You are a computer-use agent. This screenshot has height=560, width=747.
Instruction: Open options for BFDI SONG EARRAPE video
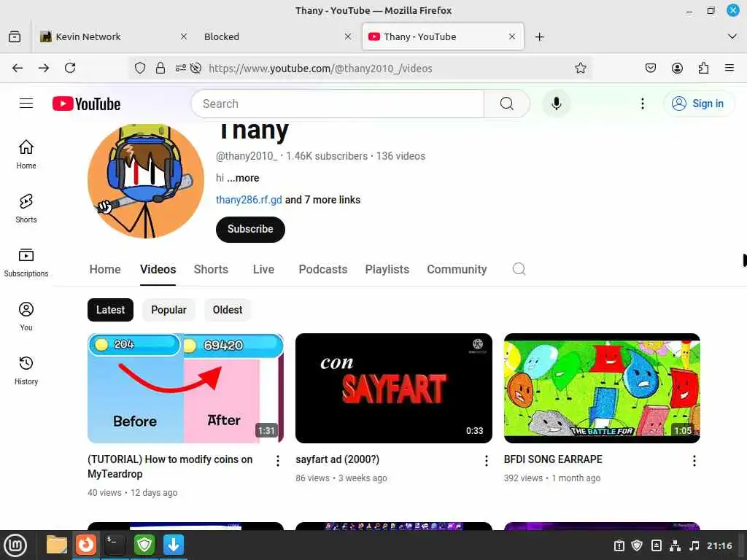[x=694, y=461]
